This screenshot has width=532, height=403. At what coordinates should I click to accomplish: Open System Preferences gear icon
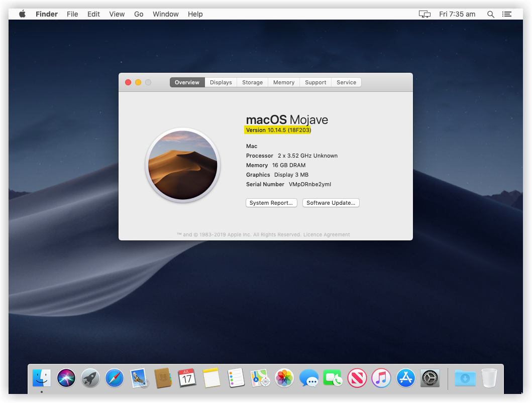tap(430, 378)
